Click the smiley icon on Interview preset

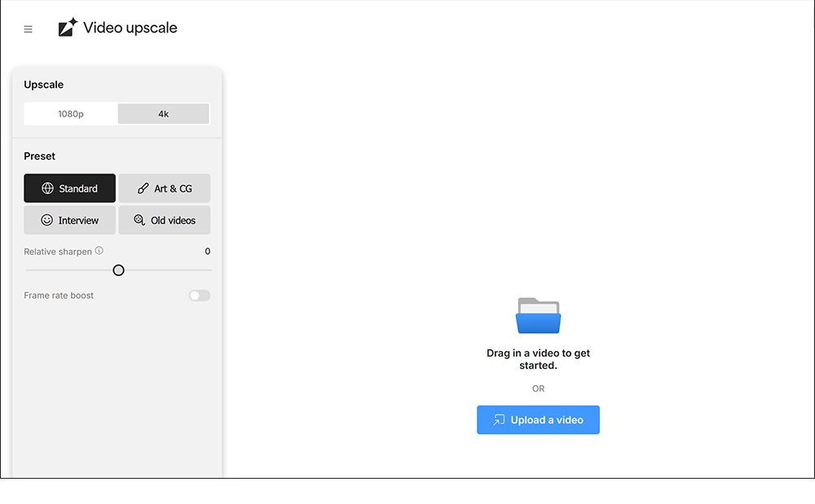coord(47,220)
